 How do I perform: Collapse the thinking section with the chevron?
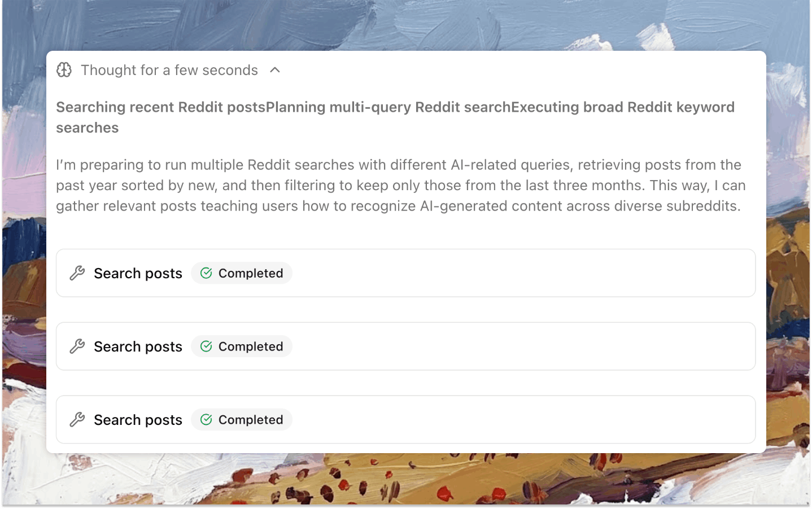275,70
